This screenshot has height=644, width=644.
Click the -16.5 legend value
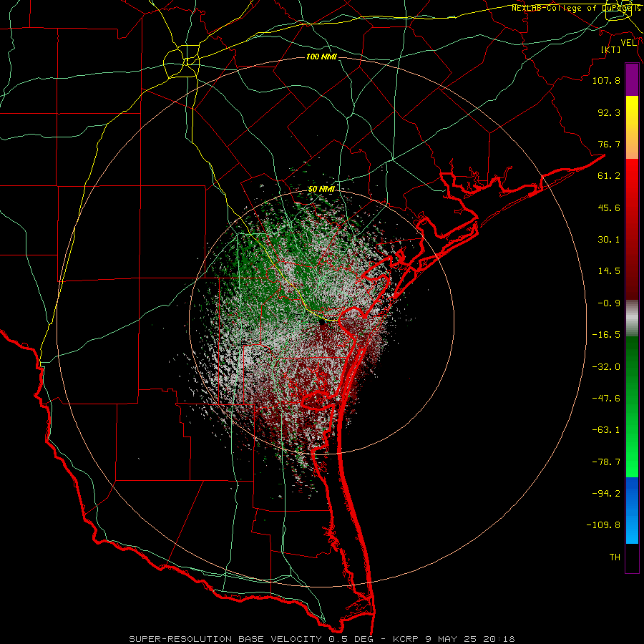point(606,335)
